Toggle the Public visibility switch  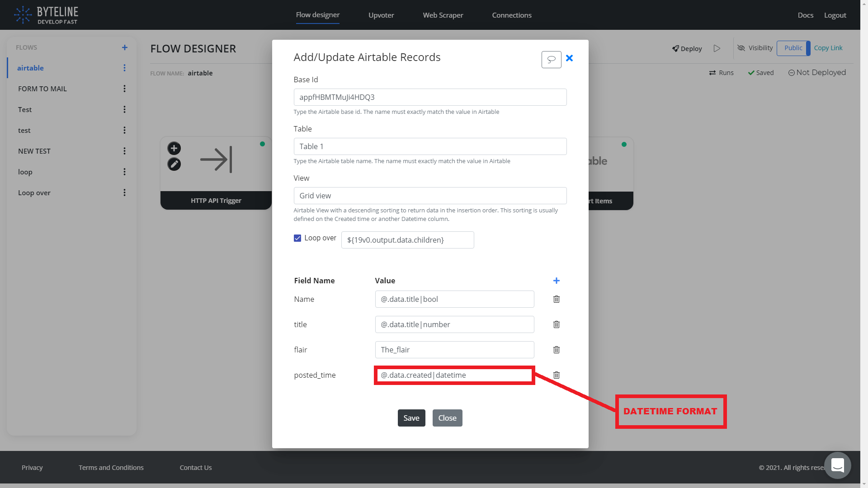click(793, 48)
